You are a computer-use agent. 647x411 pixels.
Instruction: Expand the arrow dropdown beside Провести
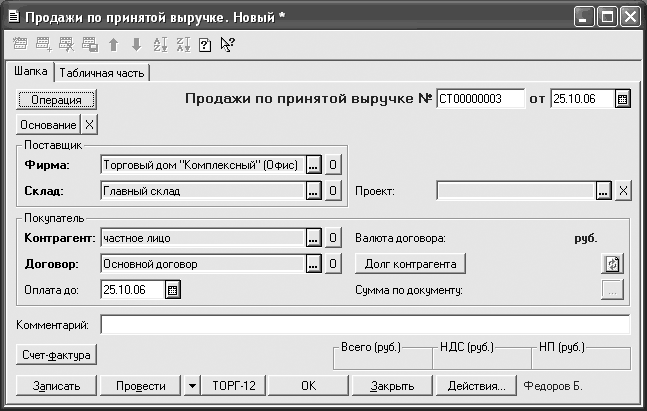191,385
